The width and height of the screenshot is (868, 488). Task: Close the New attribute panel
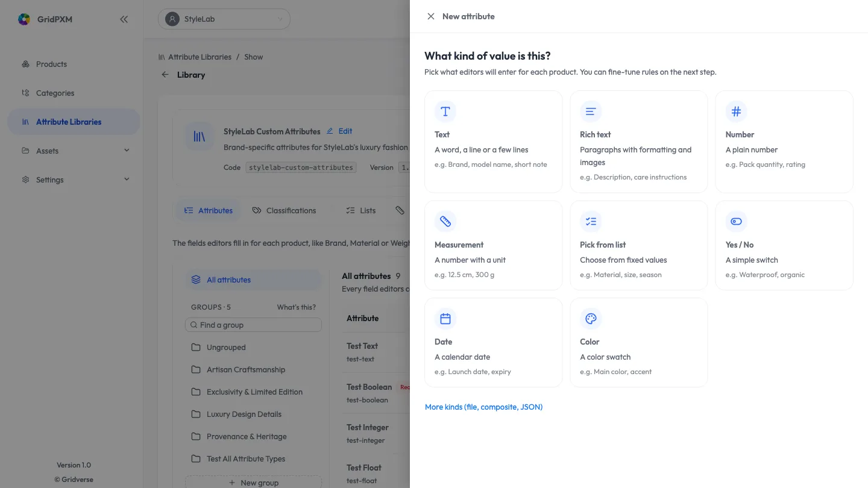tap(431, 16)
